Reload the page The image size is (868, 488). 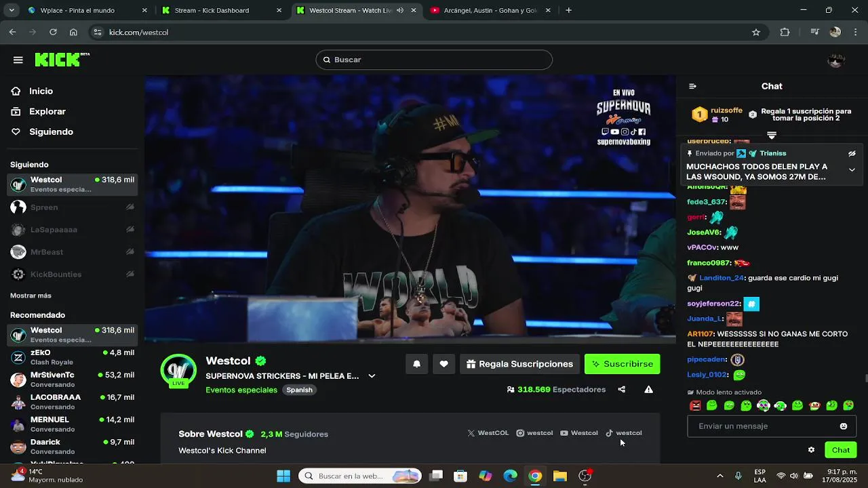tap(53, 32)
